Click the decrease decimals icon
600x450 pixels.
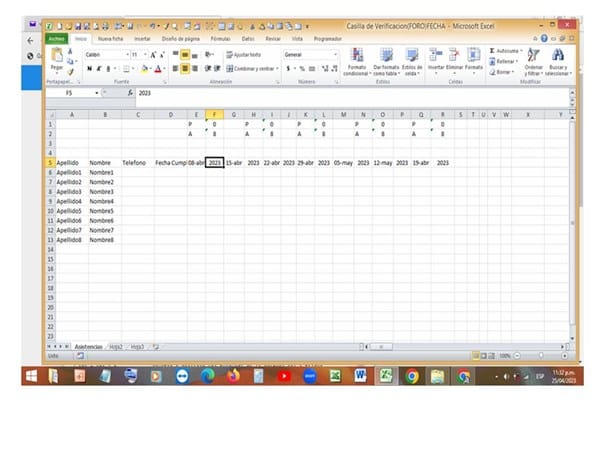point(334,68)
